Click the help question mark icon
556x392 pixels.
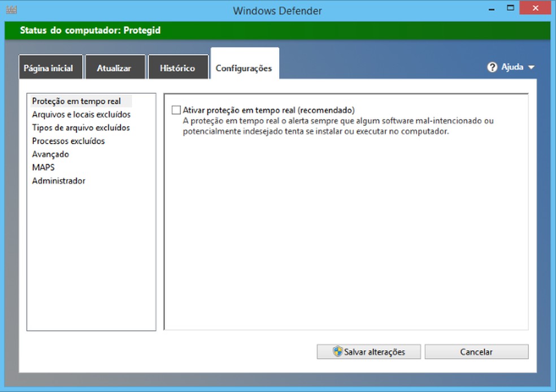coord(491,67)
